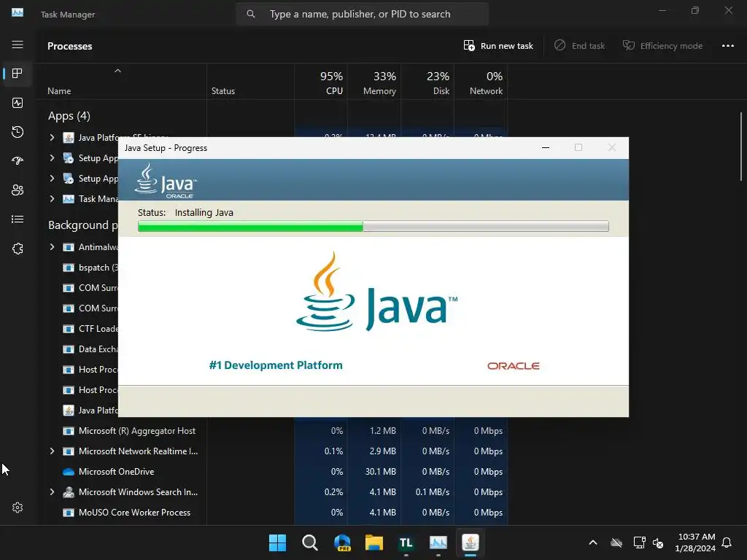Expand the Java Platform SE binary app
Screen dimensions: 747x560
52,138
